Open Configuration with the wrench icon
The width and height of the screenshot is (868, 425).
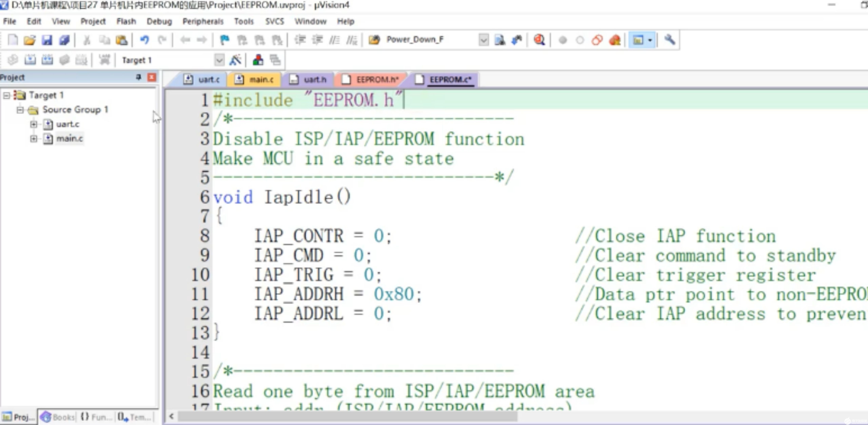coord(669,40)
